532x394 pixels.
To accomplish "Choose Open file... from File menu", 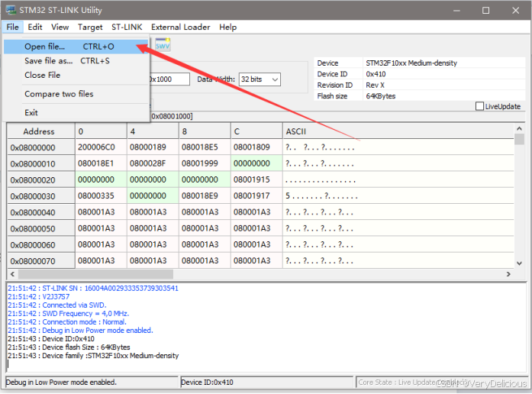I will pos(76,47).
